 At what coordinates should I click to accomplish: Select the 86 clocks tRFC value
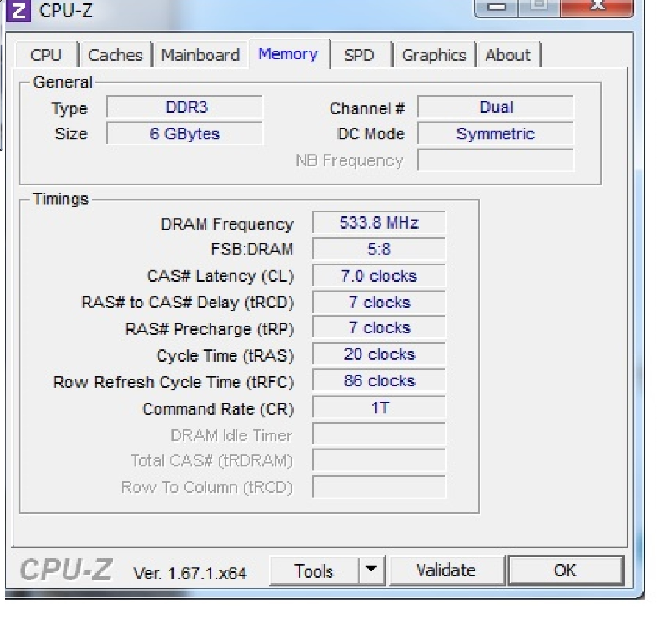(x=379, y=380)
